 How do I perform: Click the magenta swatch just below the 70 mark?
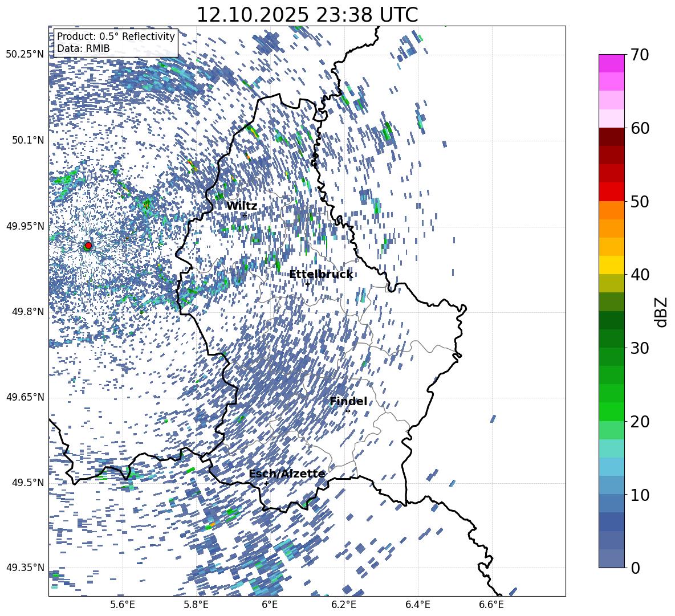point(611,64)
